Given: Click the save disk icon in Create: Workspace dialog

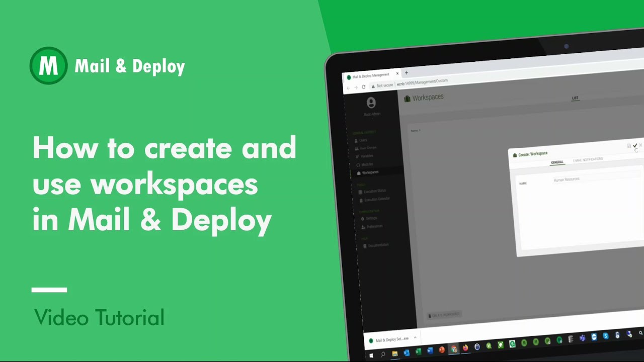Looking at the screenshot, I should 629,146.
